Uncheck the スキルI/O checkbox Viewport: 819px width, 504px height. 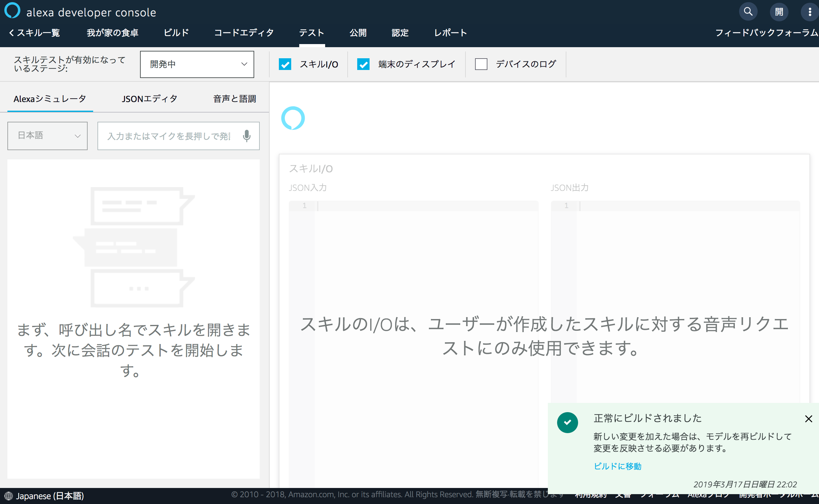point(285,64)
